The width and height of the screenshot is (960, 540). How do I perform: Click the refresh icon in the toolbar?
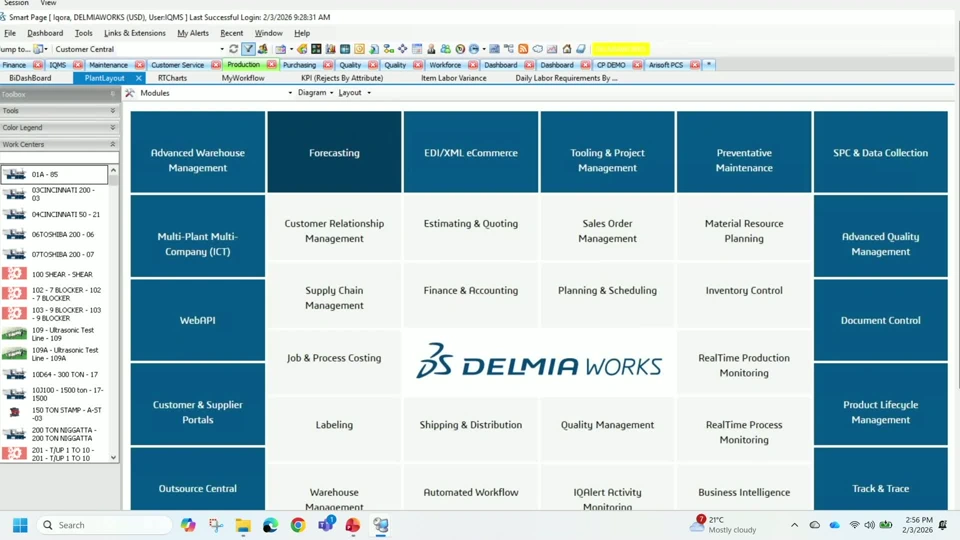click(233, 49)
